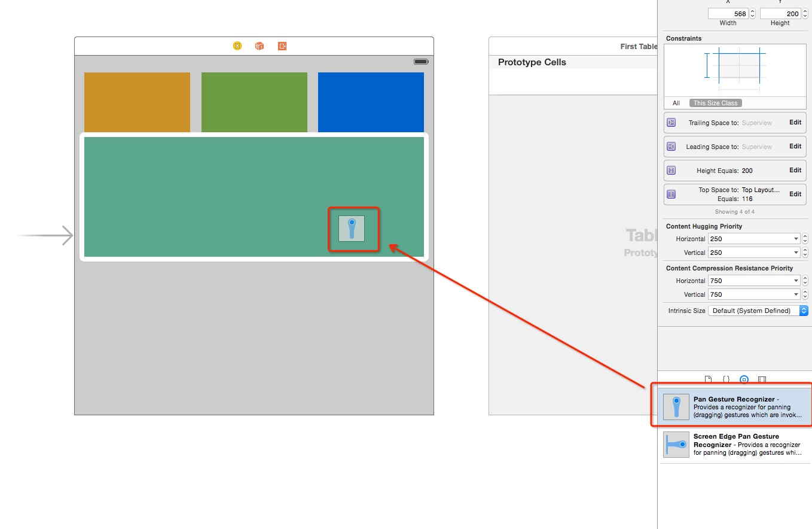Click the Width field stepper

click(752, 13)
